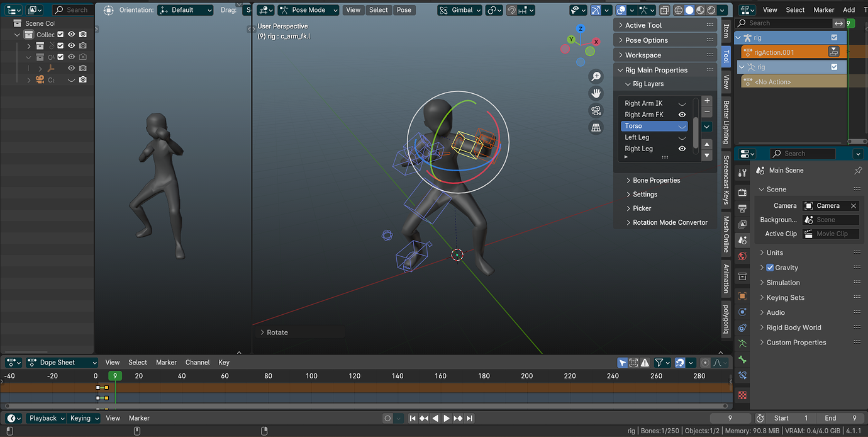Open the Bone properties tab icon
Screen dimensions: 868x437
742,360
